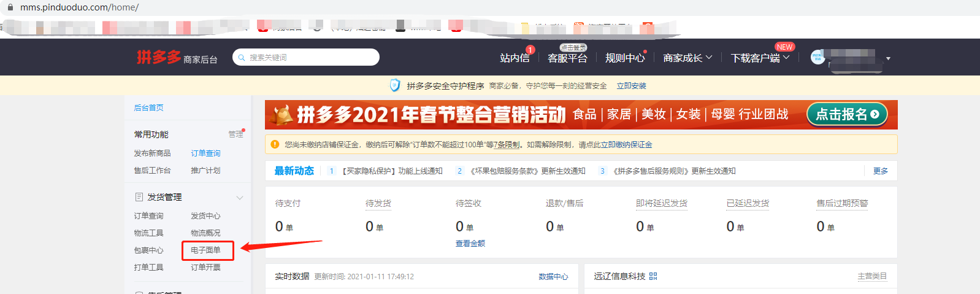Click the search magnifier icon
This screenshot has width=980, height=294.
click(242, 57)
